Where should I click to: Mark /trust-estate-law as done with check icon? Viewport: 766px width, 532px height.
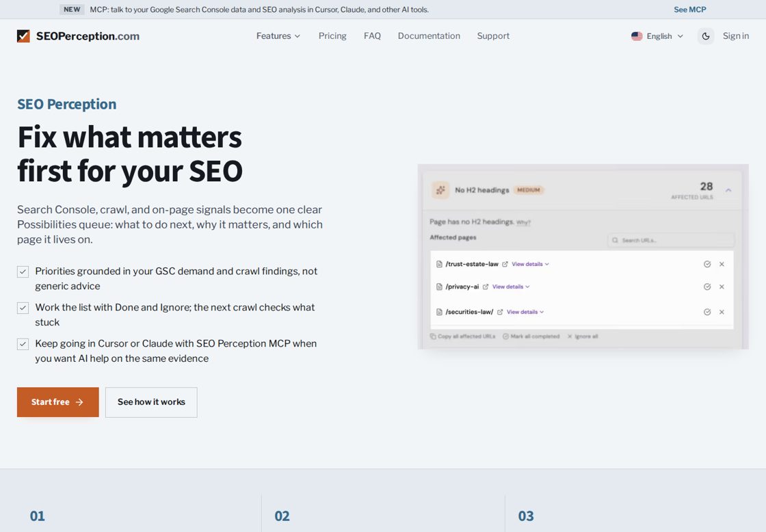(x=707, y=264)
